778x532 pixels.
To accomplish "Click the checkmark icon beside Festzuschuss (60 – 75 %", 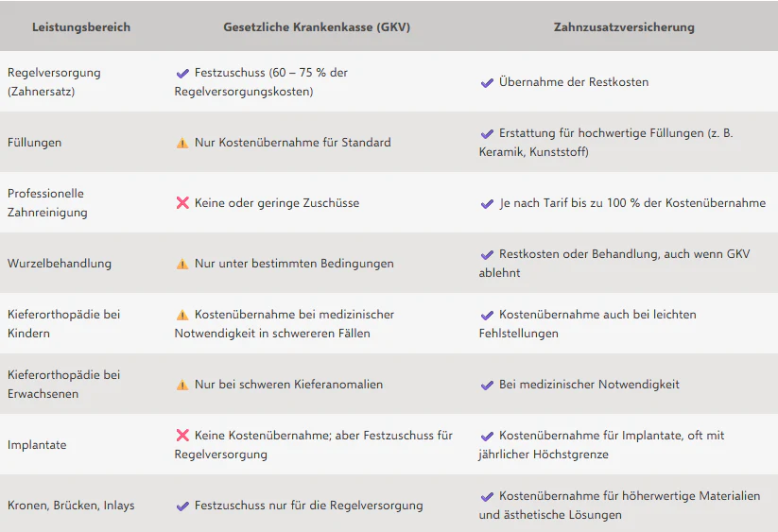I will [x=182, y=74].
